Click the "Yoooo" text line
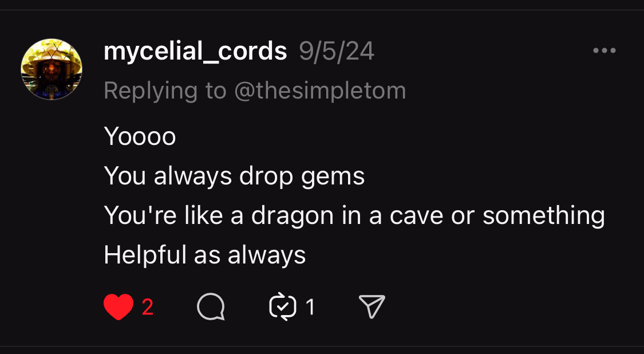The height and width of the screenshot is (354, 644). click(x=140, y=137)
